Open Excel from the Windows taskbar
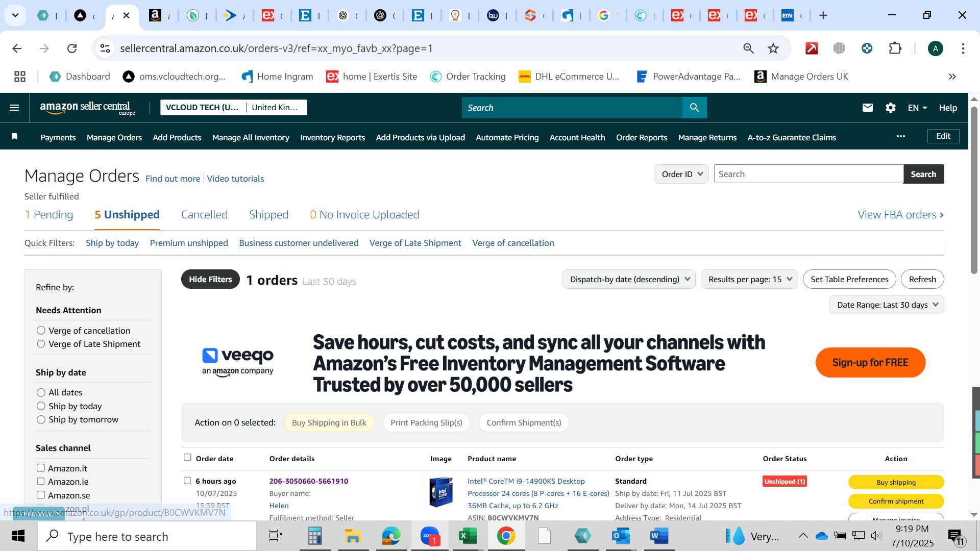Viewport: 980px width, 551px height. pos(468,536)
